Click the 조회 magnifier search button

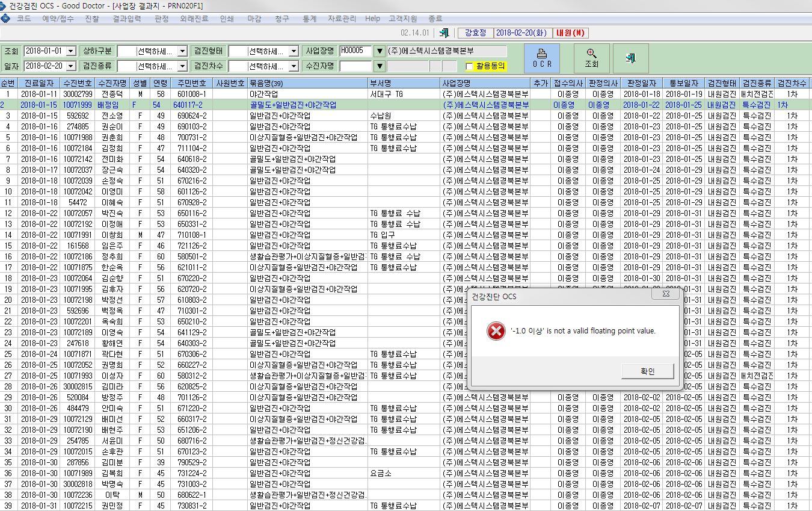pyautogui.click(x=591, y=58)
